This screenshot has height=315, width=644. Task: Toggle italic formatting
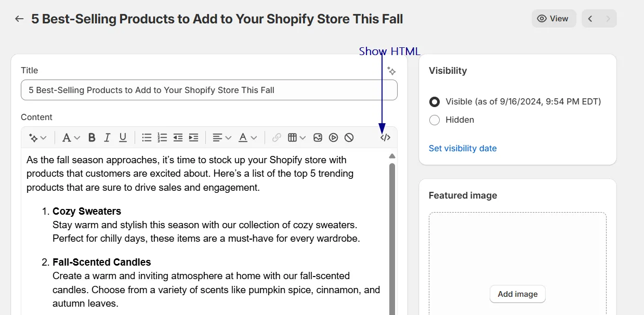[x=107, y=138]
